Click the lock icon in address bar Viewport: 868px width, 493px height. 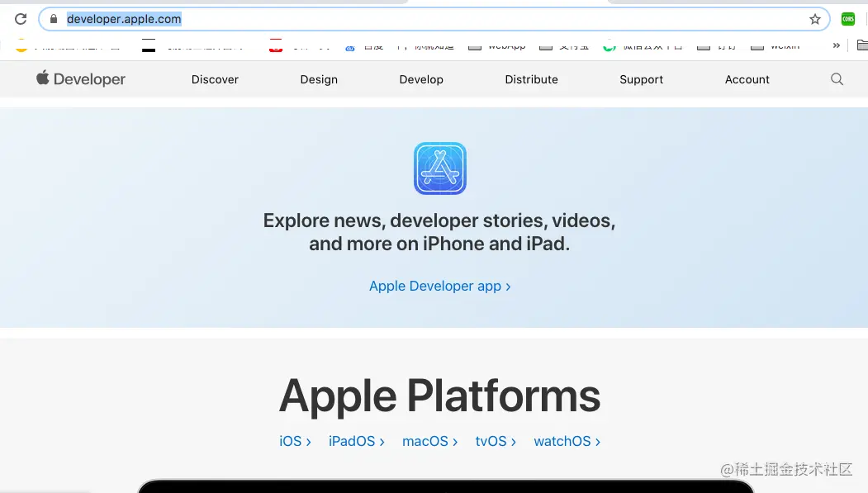(54, 19)
